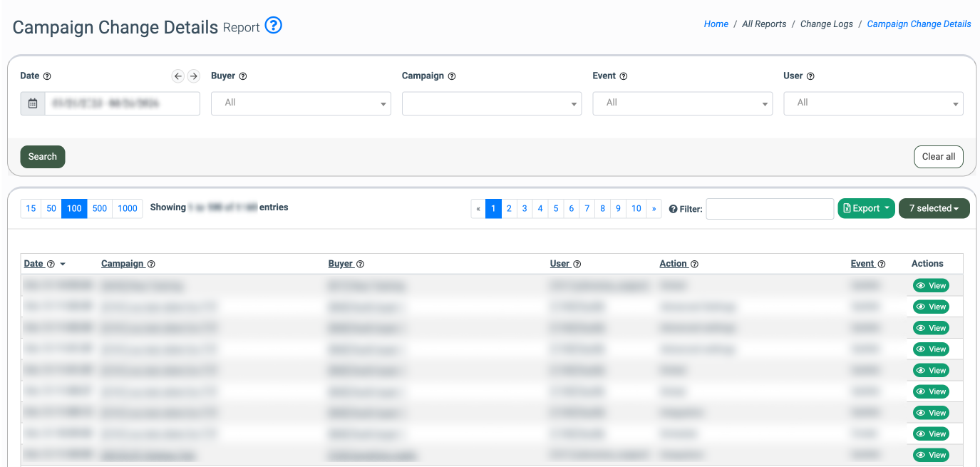The width and height of the screenshot is (980, 467).
Task: Click help icon next to Campaign filter label
Action: [451, 76]
